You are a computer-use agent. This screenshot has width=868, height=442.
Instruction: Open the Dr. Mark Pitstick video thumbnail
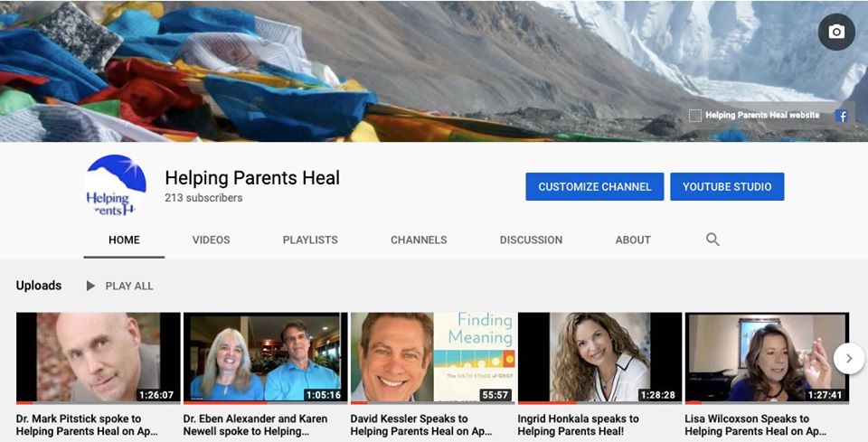click(99, 358)
